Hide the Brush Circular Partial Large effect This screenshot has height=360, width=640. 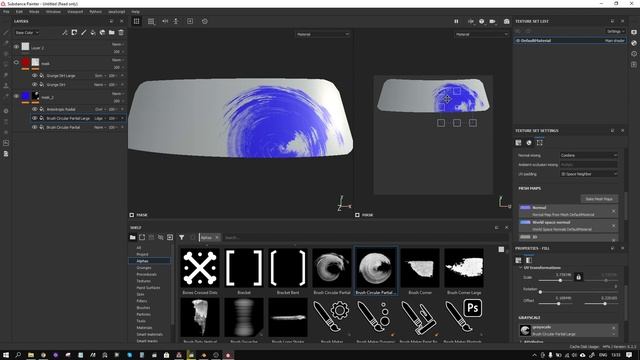35,118
